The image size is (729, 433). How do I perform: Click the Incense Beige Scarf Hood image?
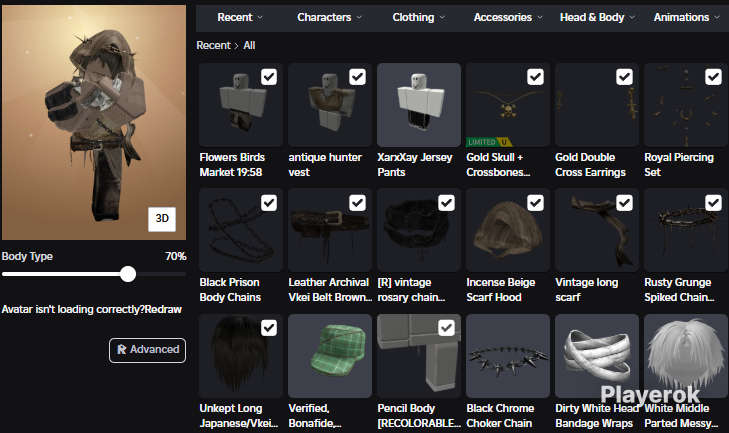coord(508,230)
